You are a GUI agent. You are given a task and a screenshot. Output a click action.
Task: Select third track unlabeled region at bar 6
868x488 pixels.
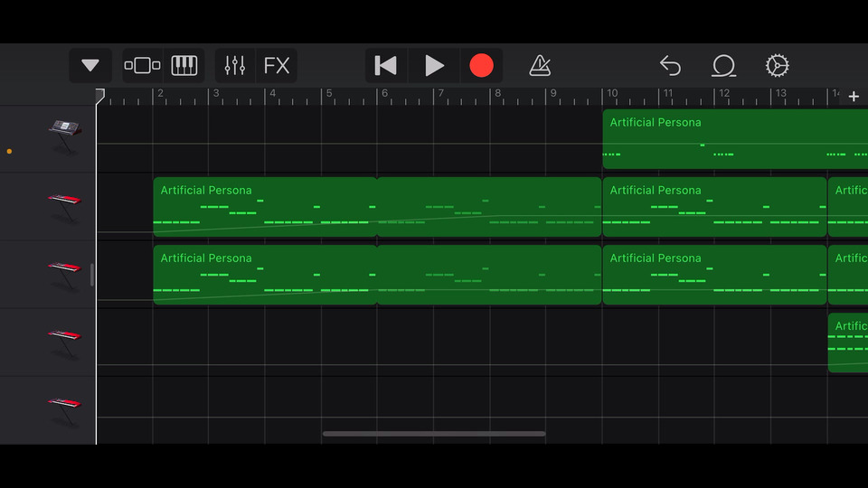tap(489, 275)
